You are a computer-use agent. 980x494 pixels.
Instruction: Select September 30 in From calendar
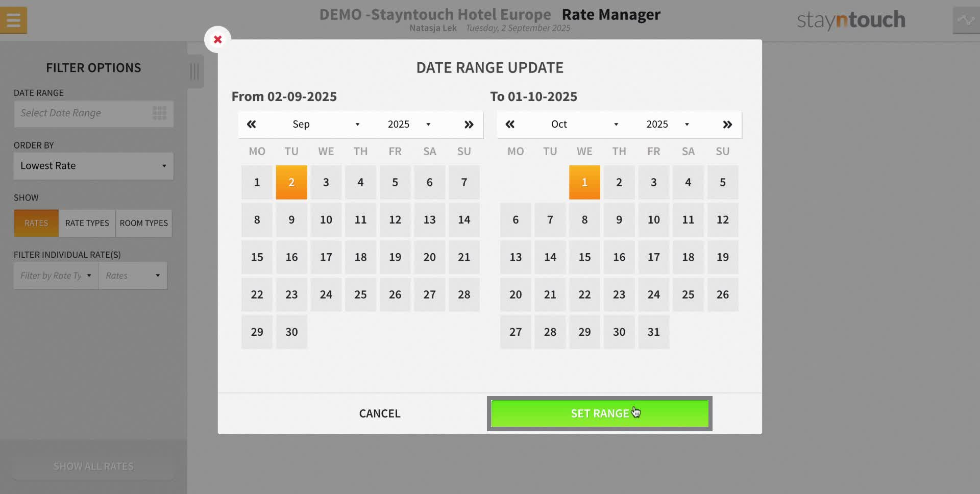(291, 332)
